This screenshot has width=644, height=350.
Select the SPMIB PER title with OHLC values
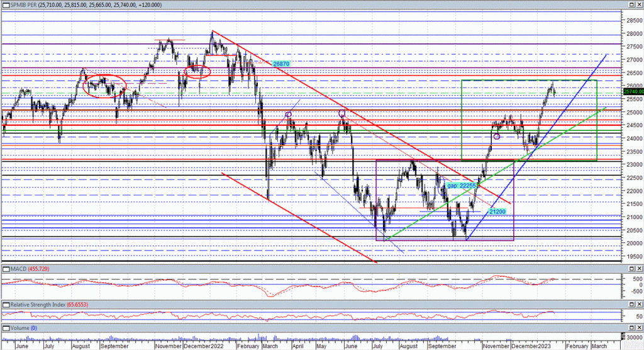pyautogui.click(x=86, y=5)
